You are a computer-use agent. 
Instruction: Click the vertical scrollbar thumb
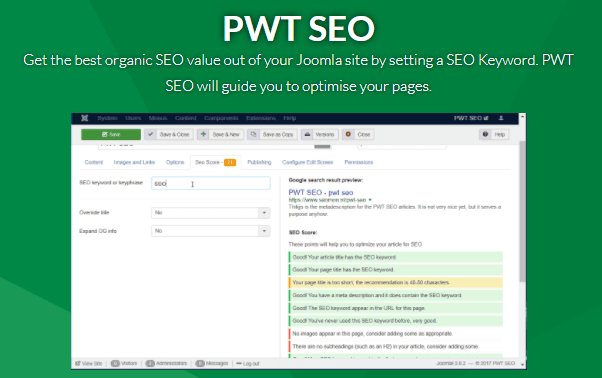[522, 211]
